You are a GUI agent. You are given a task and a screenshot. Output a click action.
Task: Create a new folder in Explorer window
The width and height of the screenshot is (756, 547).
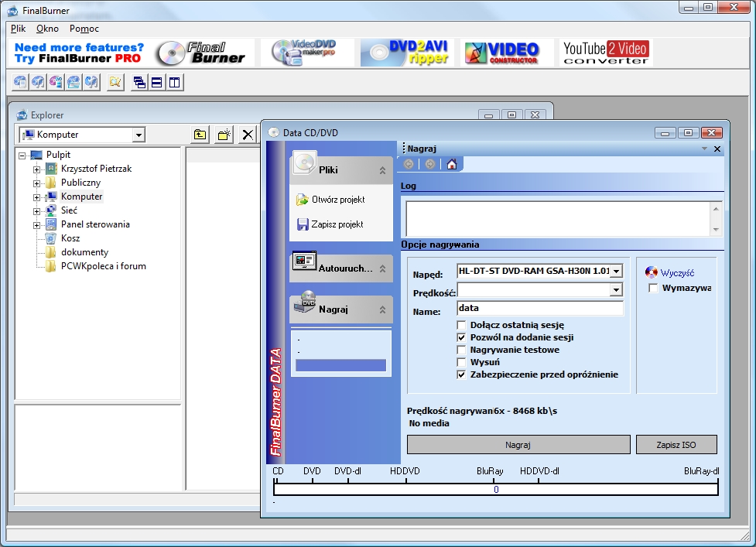(224, 135)
